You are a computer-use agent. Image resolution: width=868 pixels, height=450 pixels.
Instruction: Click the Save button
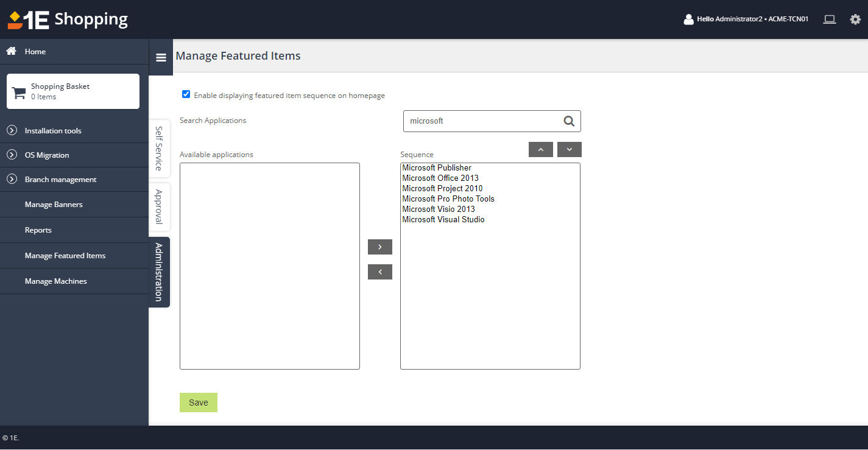(x=198, y=403)
